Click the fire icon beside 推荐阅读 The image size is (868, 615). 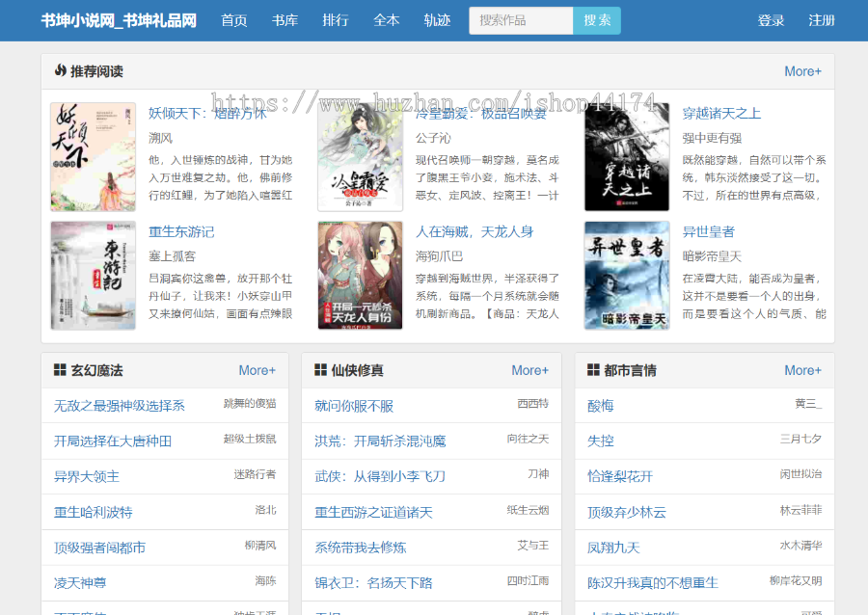(61, 70)
